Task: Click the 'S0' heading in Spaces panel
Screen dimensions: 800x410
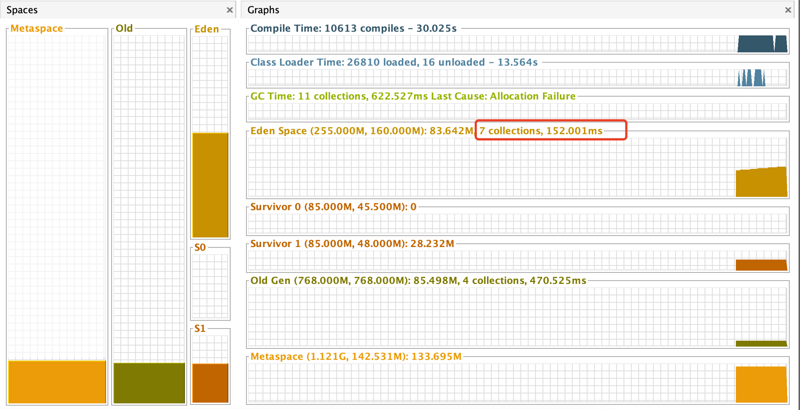Action: [200, 247]
